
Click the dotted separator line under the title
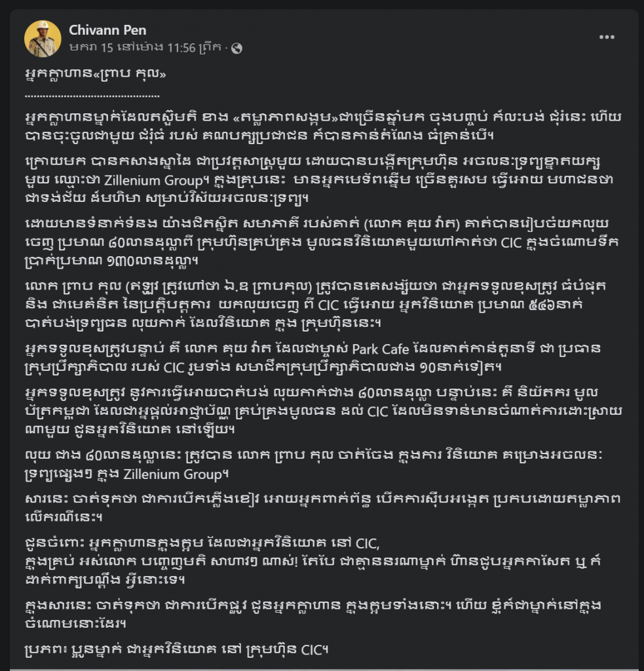(92, 96)
